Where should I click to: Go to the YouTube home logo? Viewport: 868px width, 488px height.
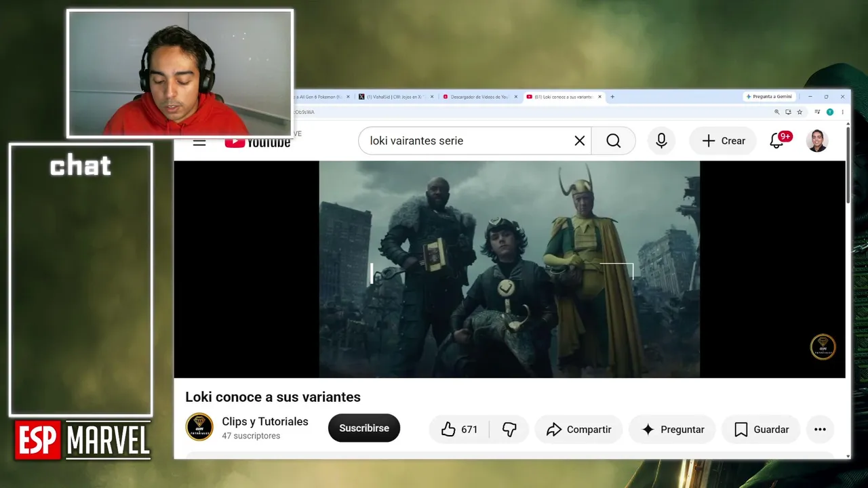(258, 142)
